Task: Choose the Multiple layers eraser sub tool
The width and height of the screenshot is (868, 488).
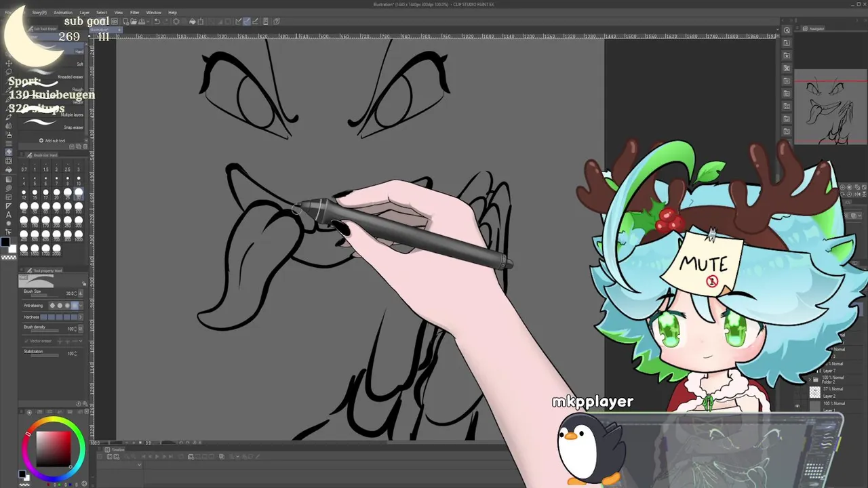Action: tap(53, 115)
